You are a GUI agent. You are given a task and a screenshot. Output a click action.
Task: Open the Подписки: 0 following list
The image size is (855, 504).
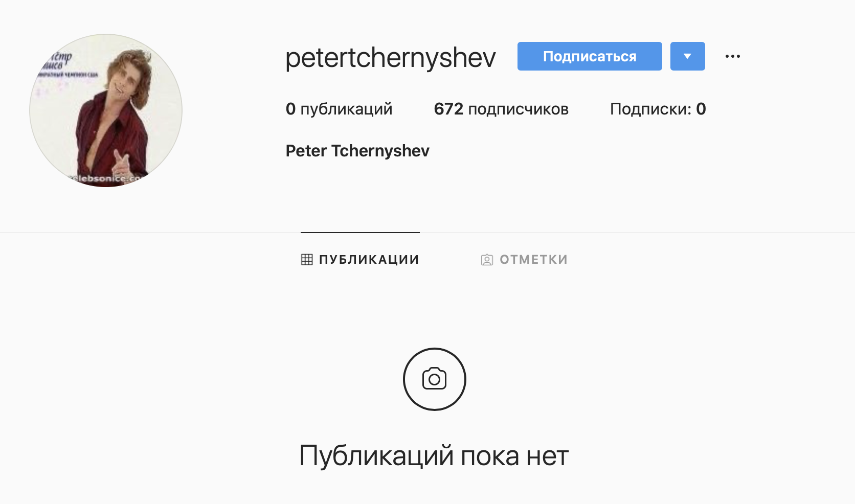(x=658, y=109)
